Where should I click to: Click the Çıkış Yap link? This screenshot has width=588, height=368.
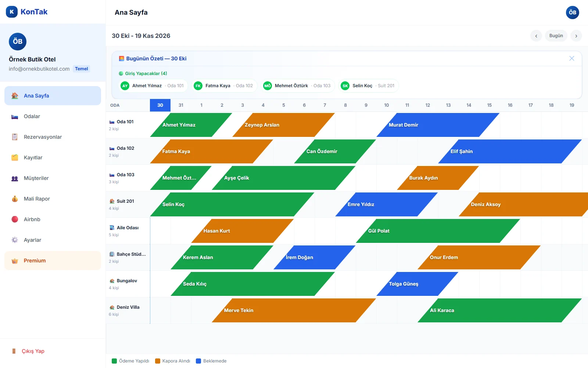tap(33, 351)
